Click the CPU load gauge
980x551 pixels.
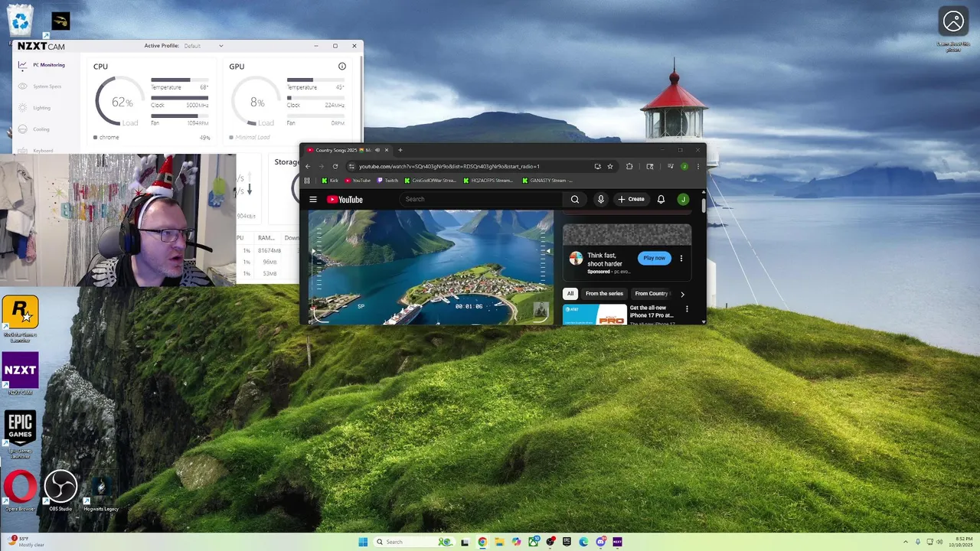point(120,102)
